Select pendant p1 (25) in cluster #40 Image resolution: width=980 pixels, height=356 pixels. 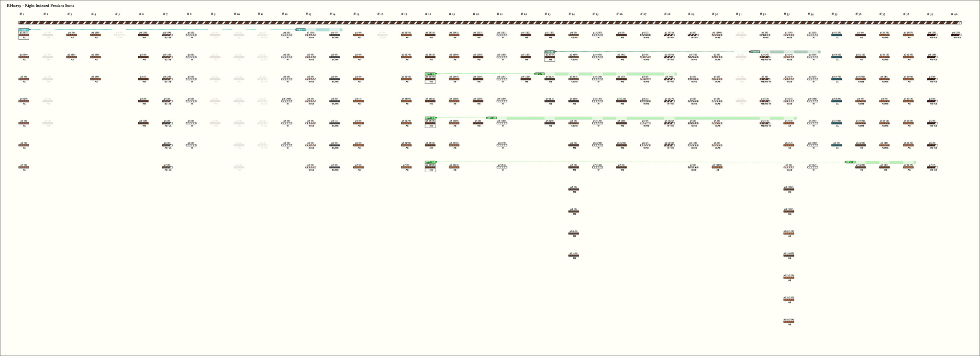[956, 35]
